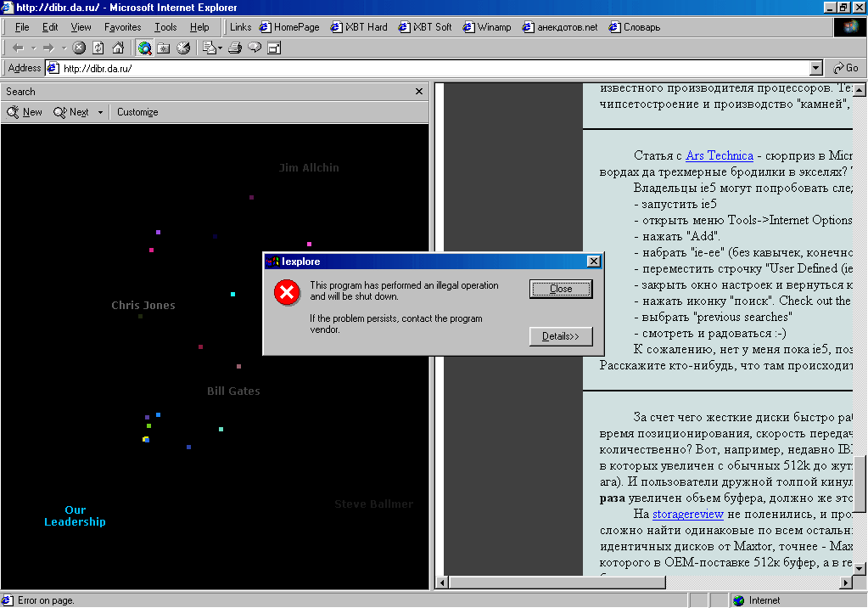Screen dimensions: 868x608
Task: Follow the storagereview link
Action: [x=688, y=515]
